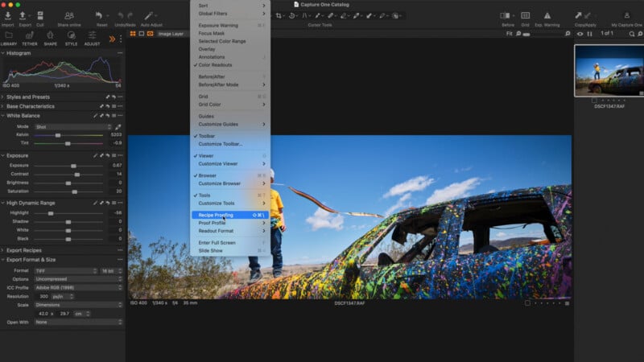Click the Export toolbar icon

coord(23,15)
